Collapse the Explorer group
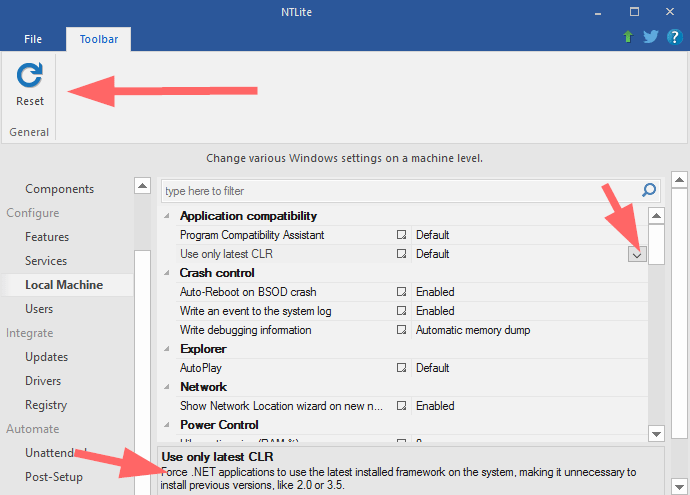The height and width of the screenshot is (495, 690). coord(167,349)
